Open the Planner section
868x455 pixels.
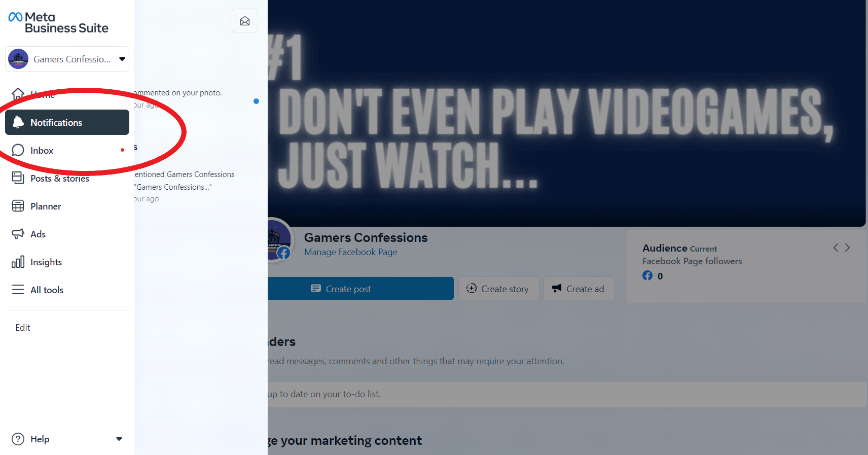click(67, 206)
